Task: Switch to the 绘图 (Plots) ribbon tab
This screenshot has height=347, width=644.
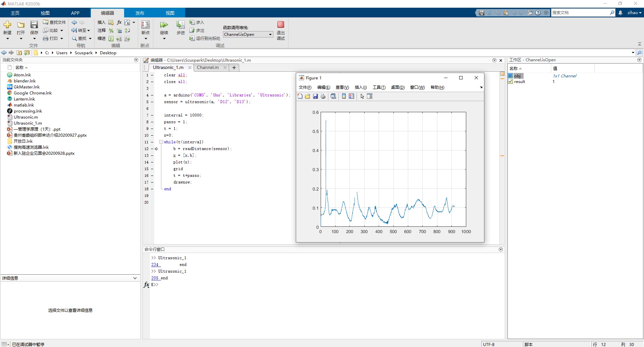Action: 45,13
